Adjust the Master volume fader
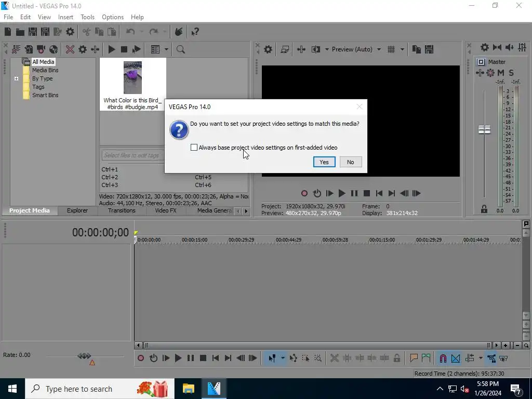Viewport: 532px width, 399px height. coord(484,129)
